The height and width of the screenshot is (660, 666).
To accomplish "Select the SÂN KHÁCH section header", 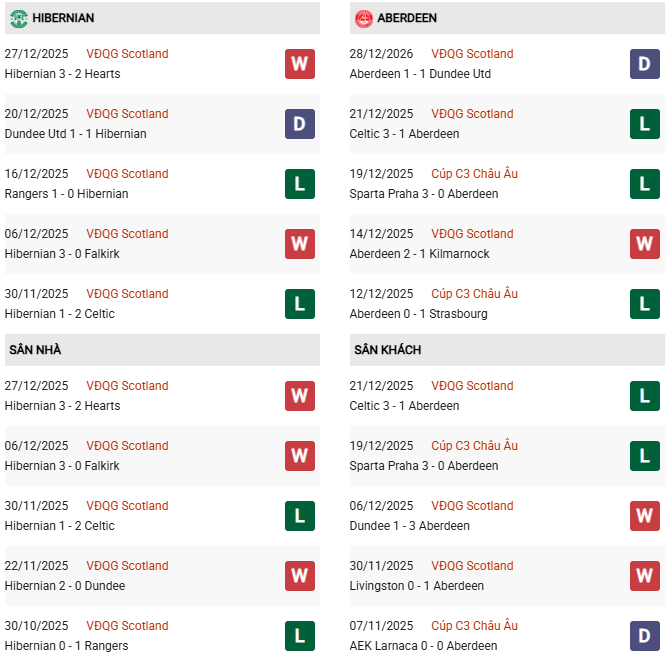I will pyautogui.click(x=387, y=350).
